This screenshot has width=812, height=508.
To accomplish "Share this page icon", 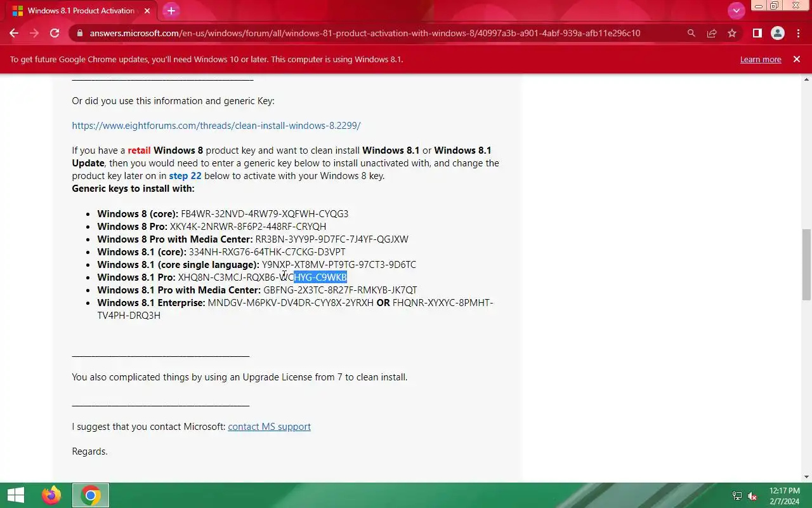I will 712,33.
